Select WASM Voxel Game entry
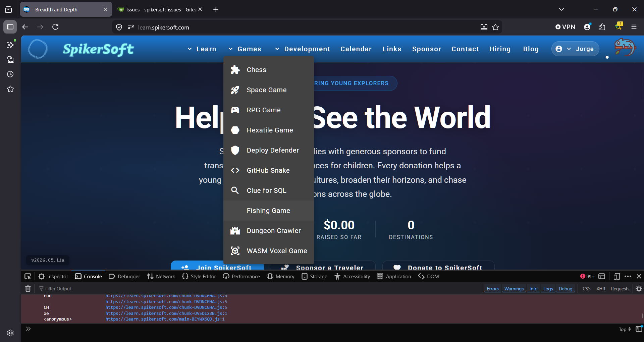The height and width of the screenshot is (342, 644). [x=269, y=251]
